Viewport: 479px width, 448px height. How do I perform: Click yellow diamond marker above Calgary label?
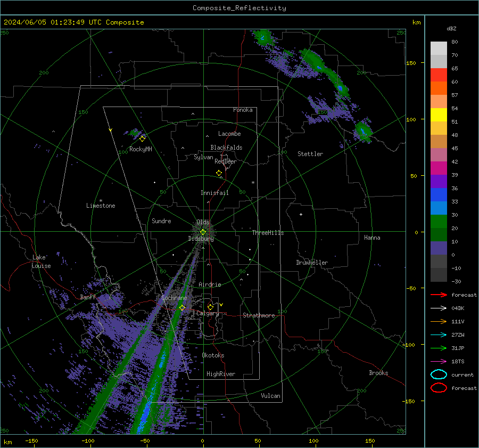[210, 307]
